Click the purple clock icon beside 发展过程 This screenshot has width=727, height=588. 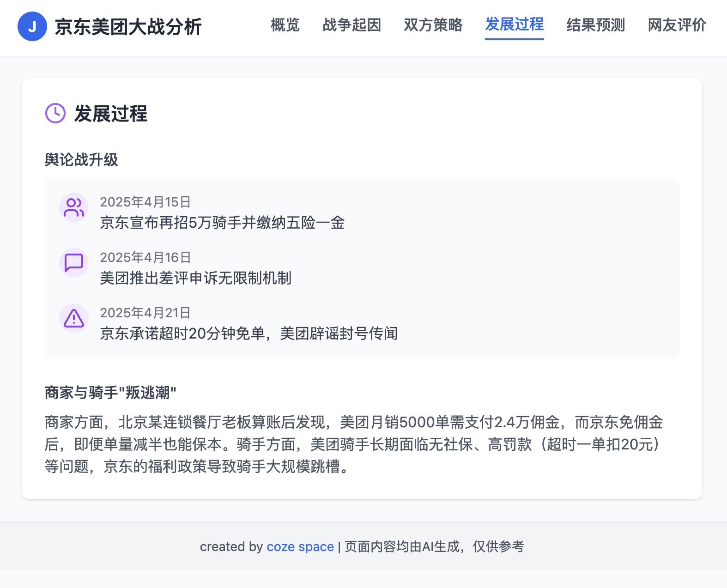point(55,113)
